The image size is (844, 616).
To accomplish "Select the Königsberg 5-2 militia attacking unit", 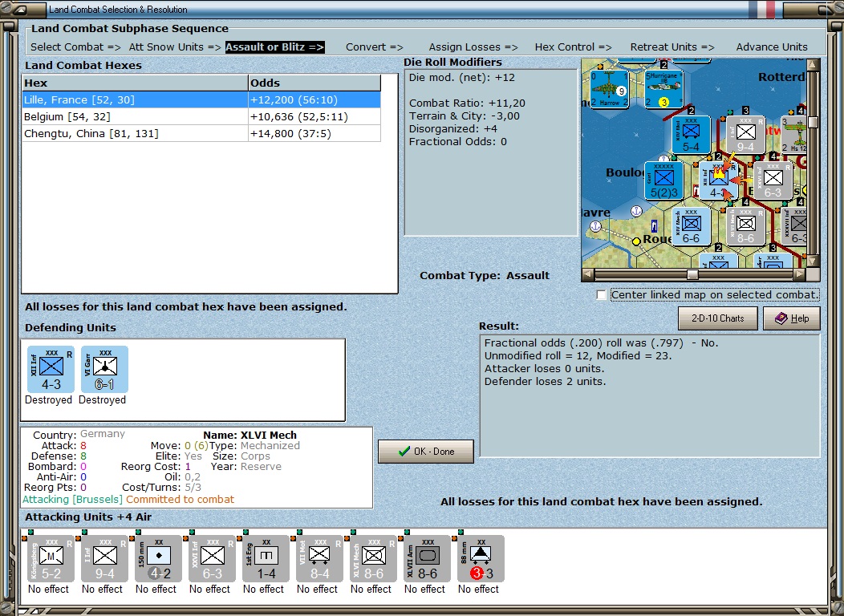I will click(51, 558).
